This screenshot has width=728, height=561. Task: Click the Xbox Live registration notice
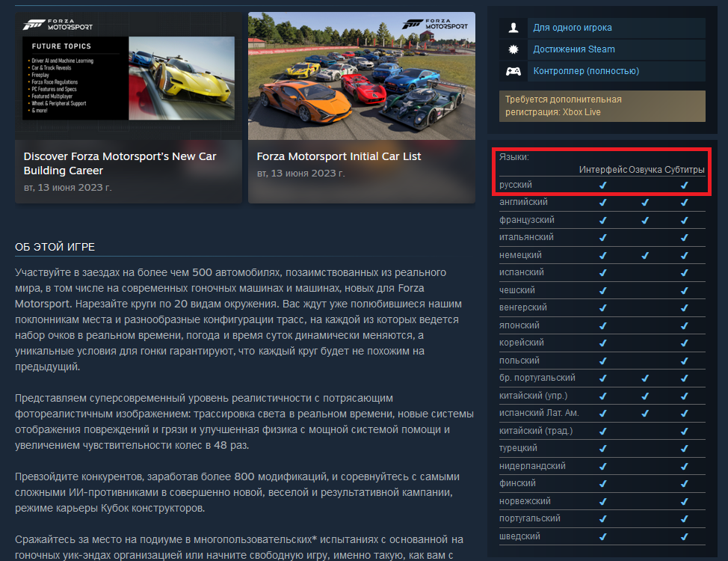[602, 106]
